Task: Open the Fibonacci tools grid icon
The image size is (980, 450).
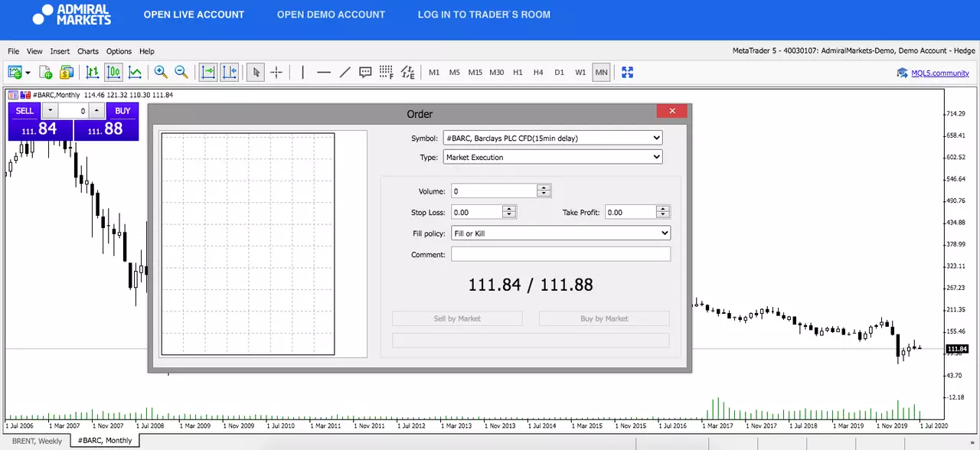Action: tap(386, 72)
